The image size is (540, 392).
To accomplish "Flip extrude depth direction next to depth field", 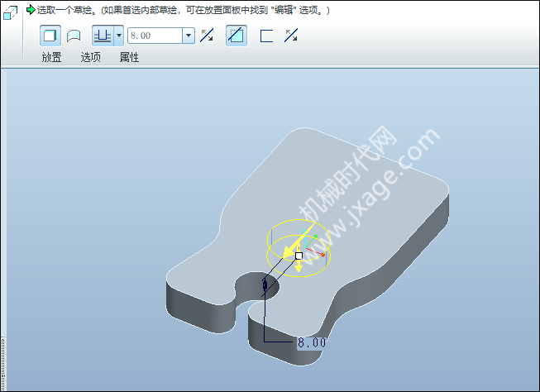I will coord(207,36).
